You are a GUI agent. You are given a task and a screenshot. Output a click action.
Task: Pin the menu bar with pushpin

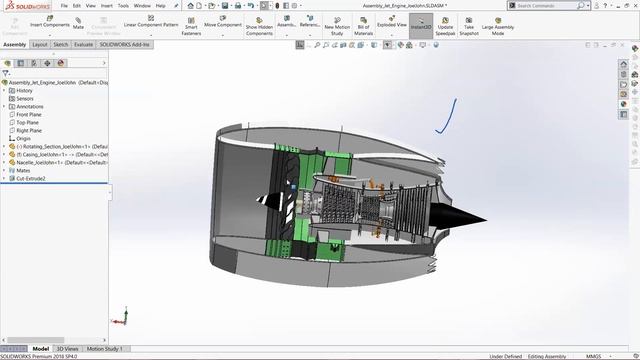(x=176, y=6)
